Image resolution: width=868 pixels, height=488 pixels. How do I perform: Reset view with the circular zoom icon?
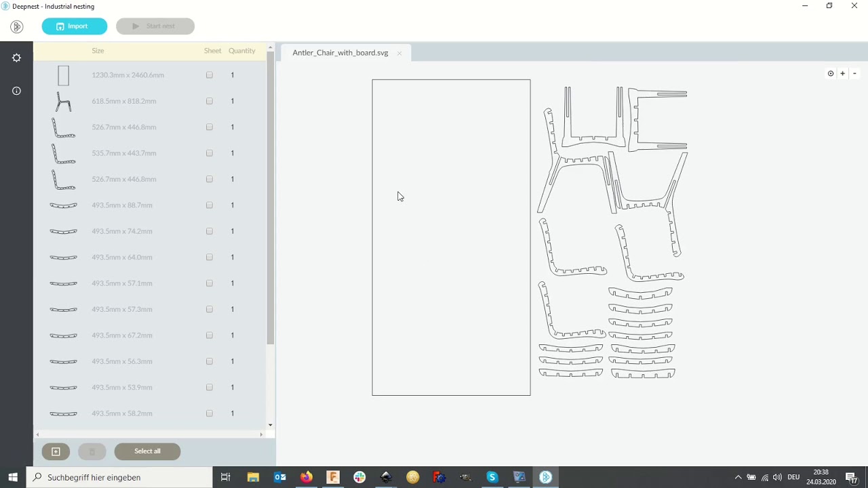(831, 73)
